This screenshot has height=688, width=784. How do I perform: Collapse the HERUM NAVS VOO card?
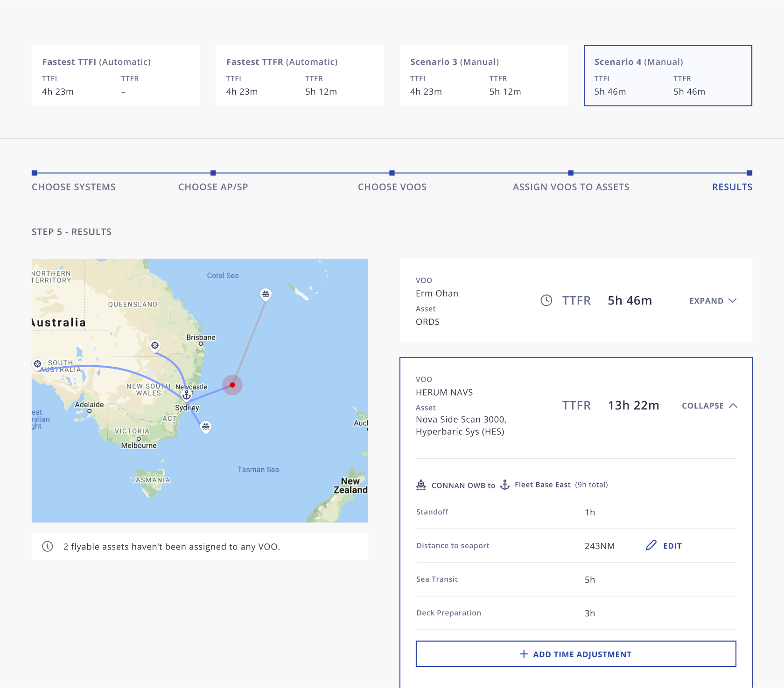coord(709,406)
